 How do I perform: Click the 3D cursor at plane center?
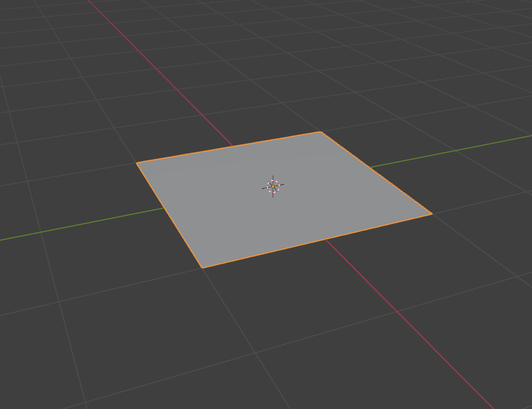[x=273, y=186]
